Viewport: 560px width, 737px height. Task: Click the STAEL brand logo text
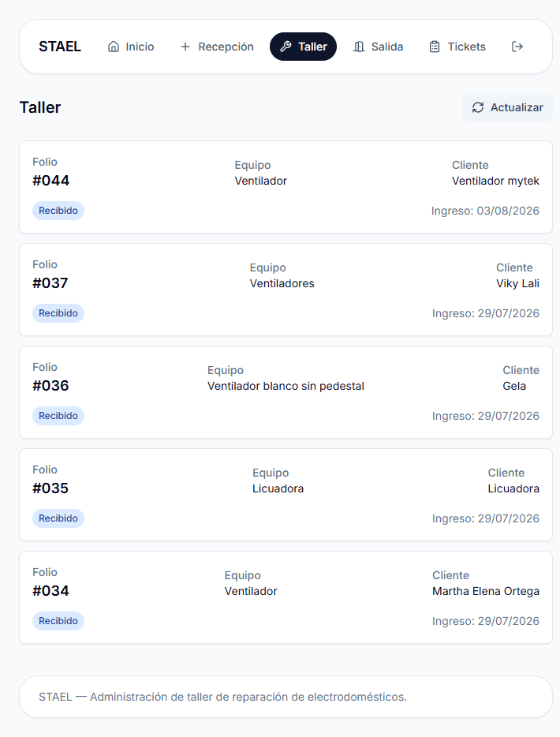[60, 47]
